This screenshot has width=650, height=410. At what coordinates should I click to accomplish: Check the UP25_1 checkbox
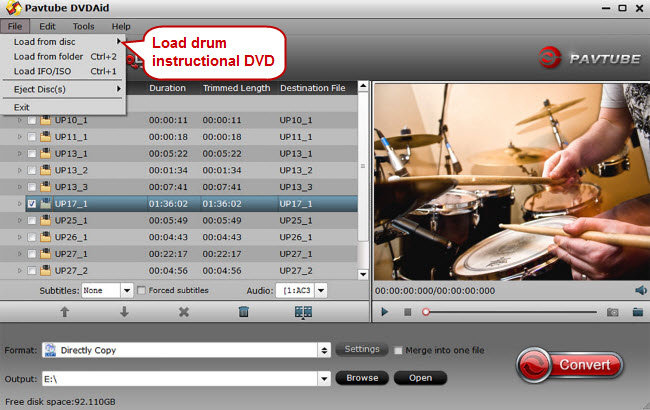coord(32,221)
